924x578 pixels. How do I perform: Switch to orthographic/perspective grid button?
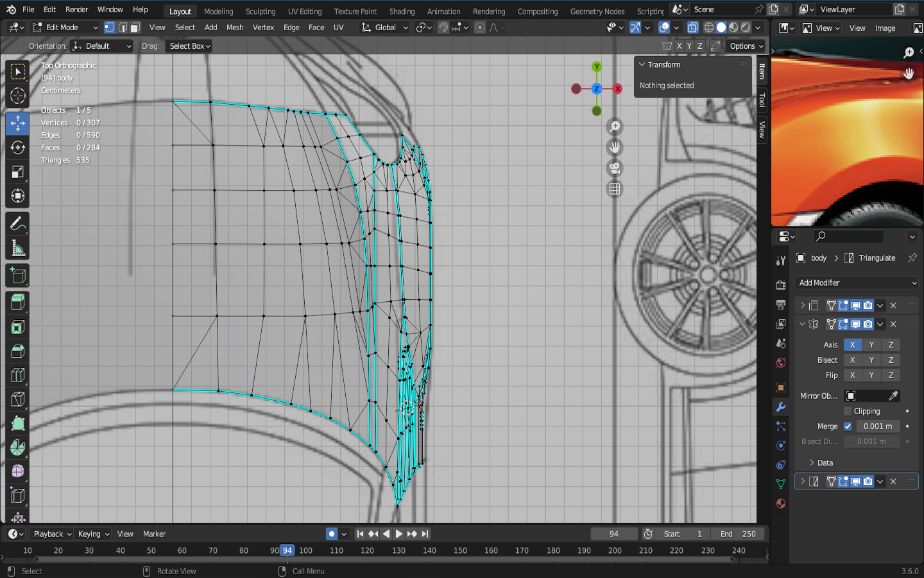click(615, 189)
